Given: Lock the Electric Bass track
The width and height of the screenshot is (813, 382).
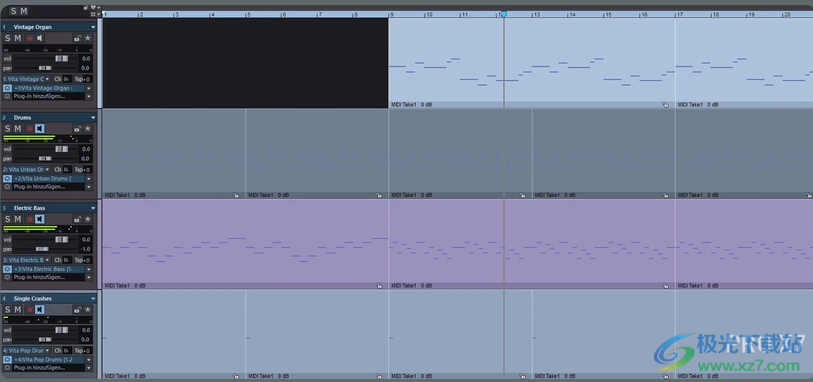Looking at the screenshot, I should (x=77, y=219).
